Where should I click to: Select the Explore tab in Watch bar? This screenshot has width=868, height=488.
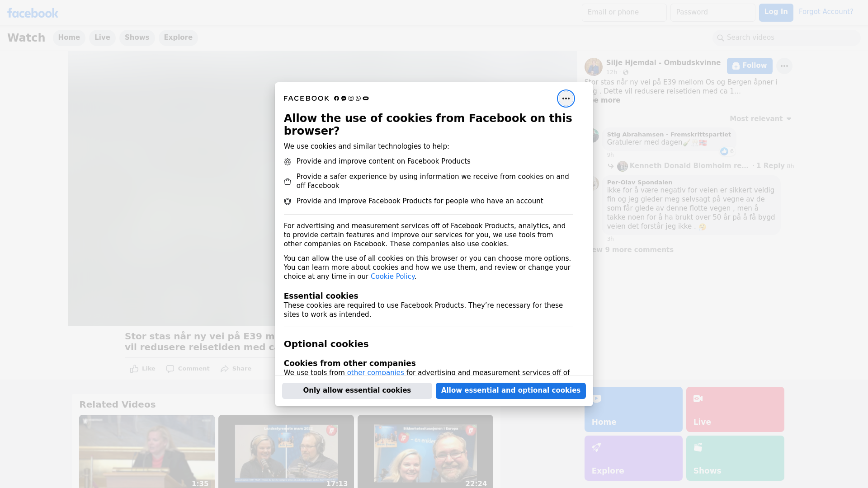tap(178, 38)
